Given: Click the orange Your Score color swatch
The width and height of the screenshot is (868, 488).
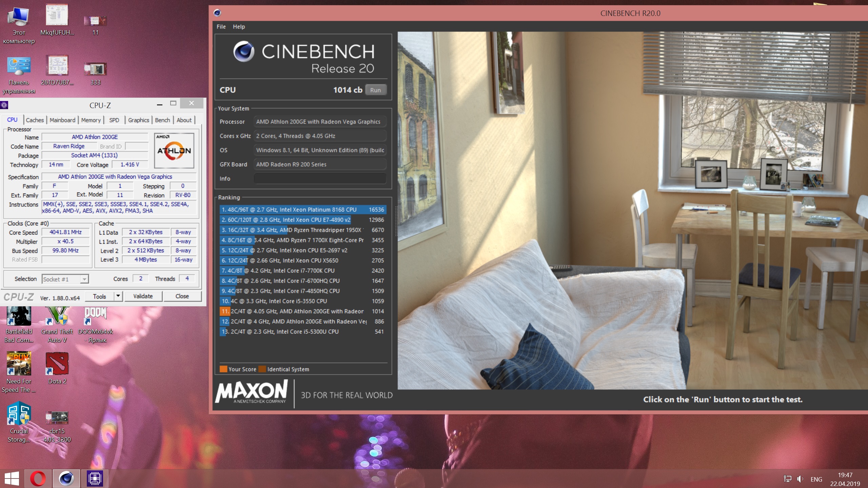Looking at the screenshot, I should pyautogui.click(x=223, y=369).
